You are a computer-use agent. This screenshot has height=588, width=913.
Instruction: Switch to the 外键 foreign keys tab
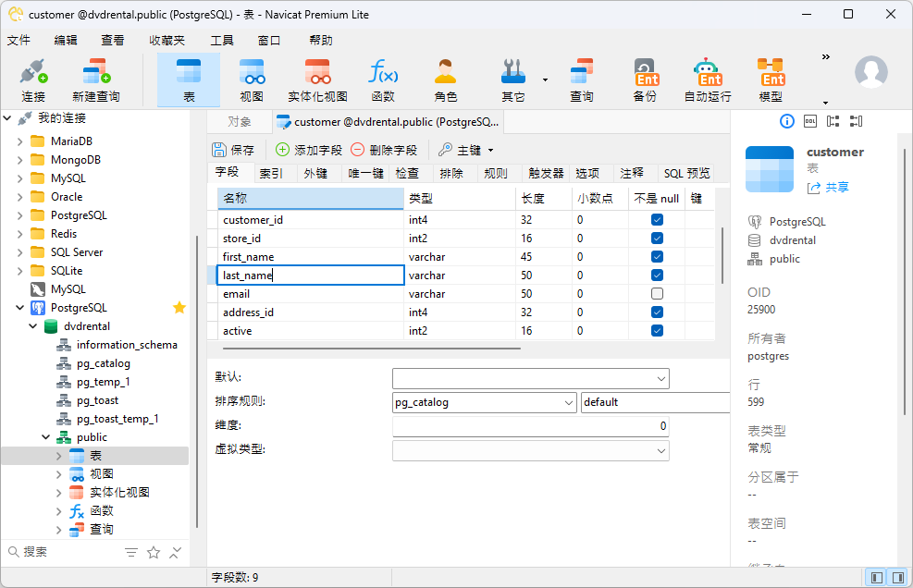coord(315,173)
